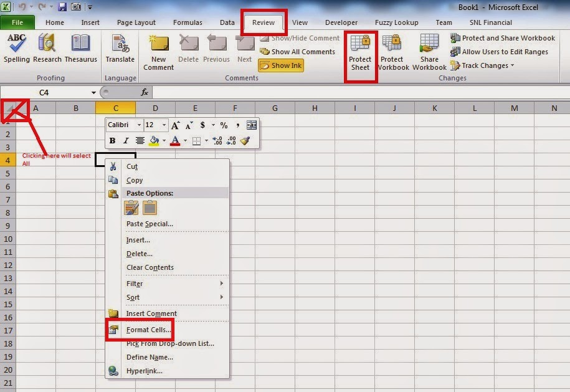570x392 pixels.
Task: Click the Merge and Center icon in mini toolbar
Action: (252, 125)
